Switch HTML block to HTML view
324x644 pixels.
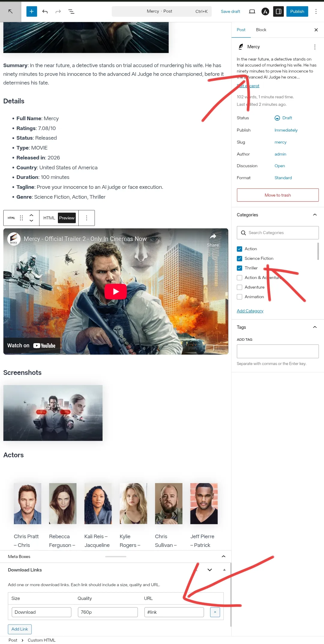pos(49,218)
